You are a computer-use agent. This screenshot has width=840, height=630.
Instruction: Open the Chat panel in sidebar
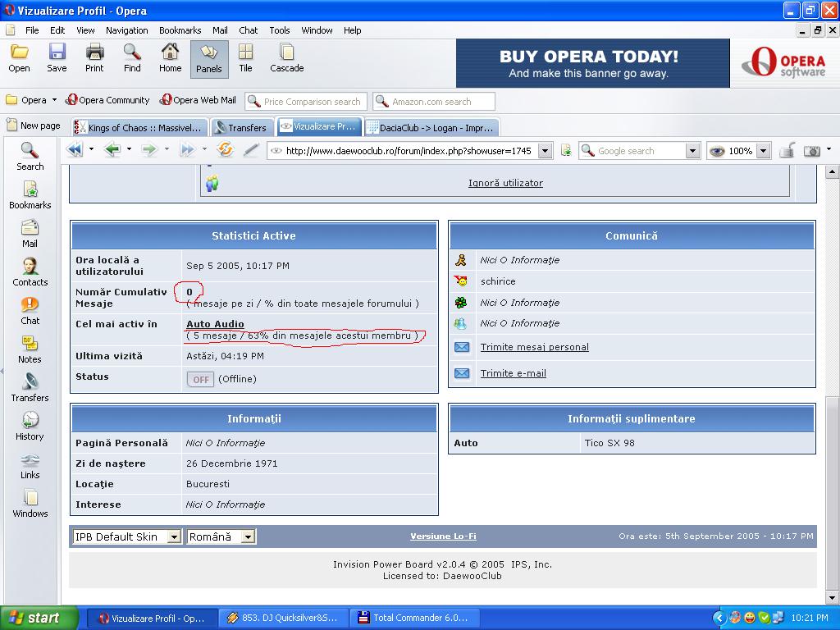click(x=30, y=311)
